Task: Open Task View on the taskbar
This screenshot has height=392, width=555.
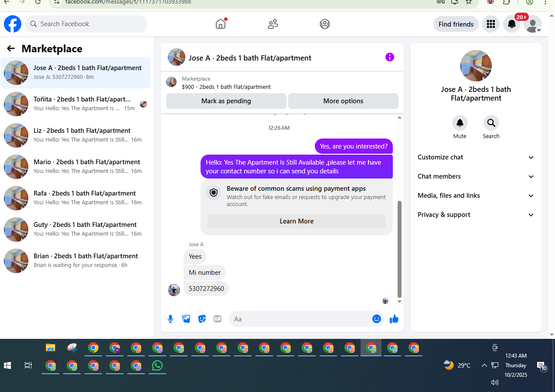Action: (28, 365)
